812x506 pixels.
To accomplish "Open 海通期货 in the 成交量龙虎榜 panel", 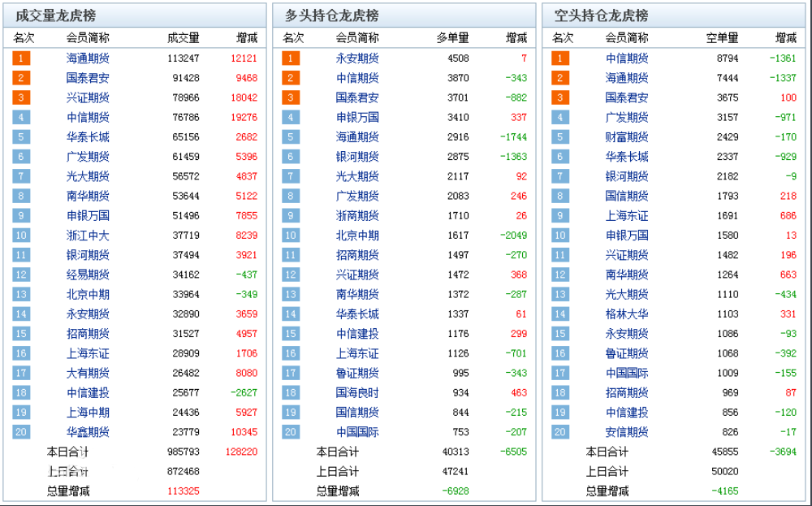I will pos(88,58).
